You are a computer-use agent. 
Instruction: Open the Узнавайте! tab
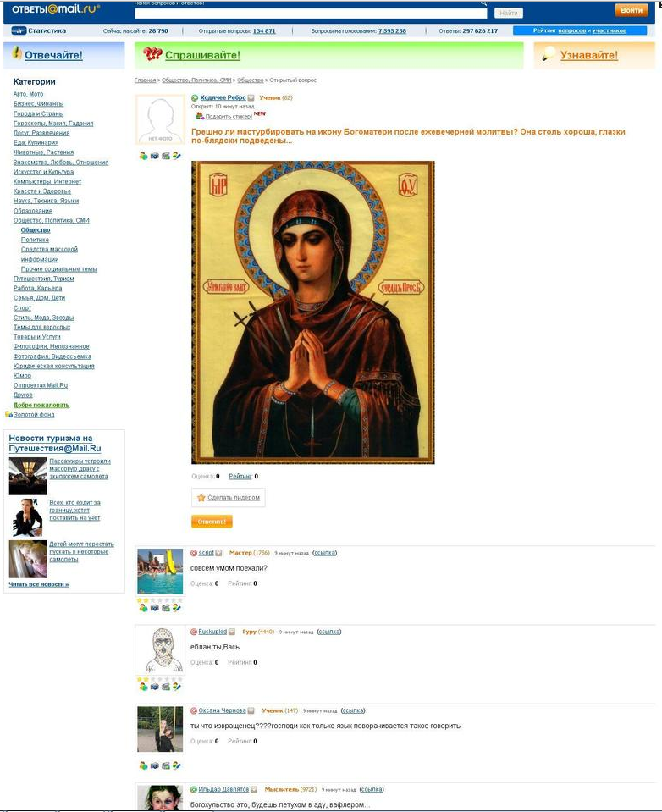(589, 55)
